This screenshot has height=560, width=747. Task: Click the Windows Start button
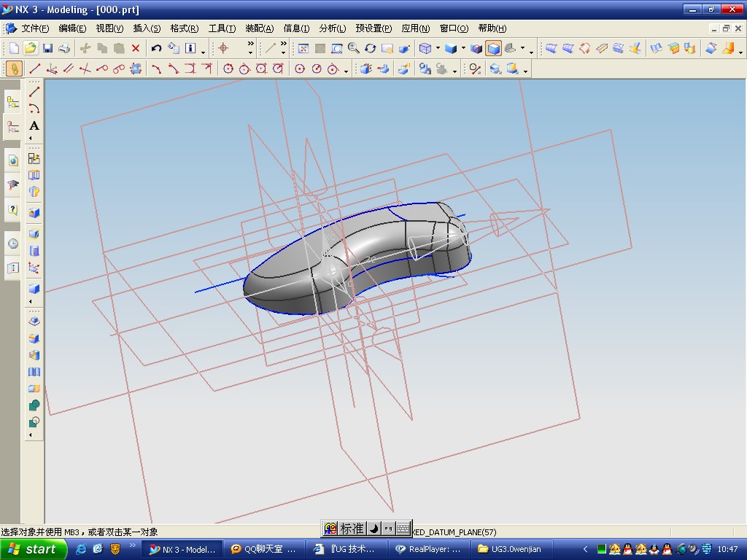32,549
